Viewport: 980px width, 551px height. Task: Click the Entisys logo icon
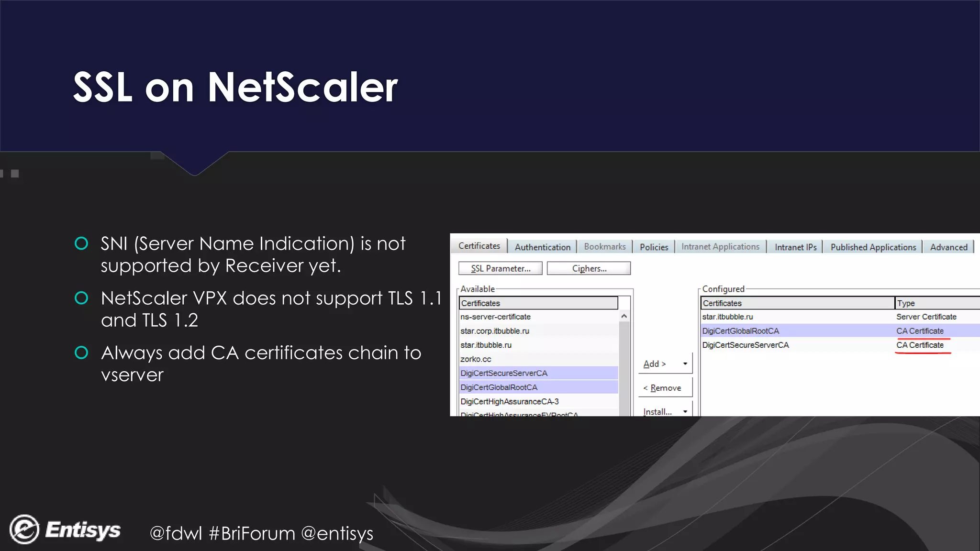pos(24,529)
